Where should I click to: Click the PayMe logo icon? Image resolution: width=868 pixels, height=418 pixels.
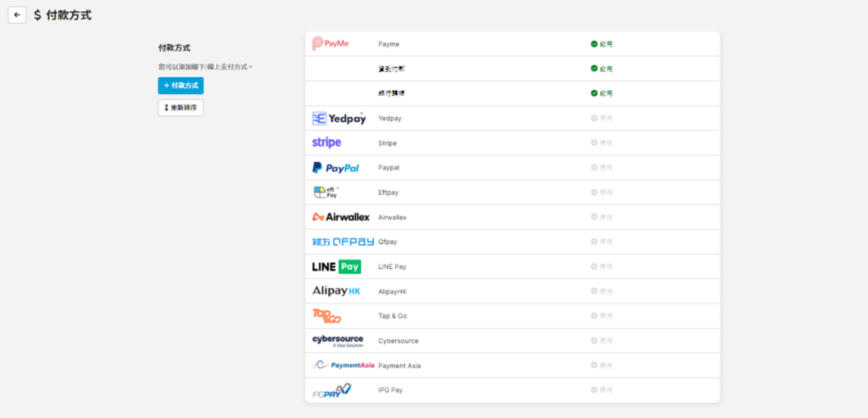[331, 43]
